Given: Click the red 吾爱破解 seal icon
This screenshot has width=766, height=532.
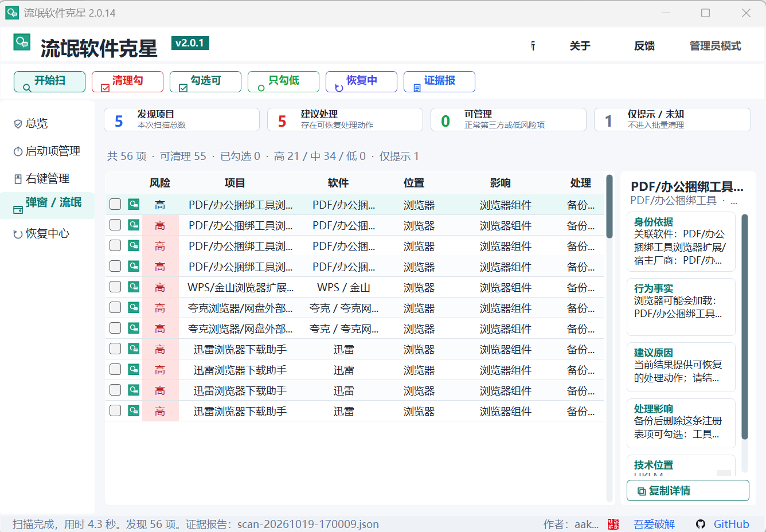Looking at the screenshot, I should 613,524.
